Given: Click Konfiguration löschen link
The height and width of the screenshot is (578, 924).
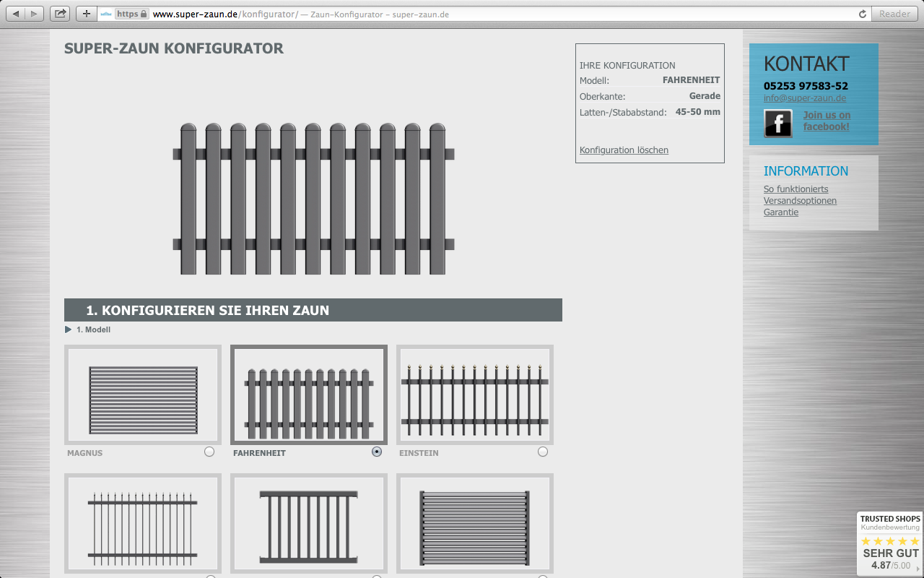Looking at the screenshot, I should point(624,150).
